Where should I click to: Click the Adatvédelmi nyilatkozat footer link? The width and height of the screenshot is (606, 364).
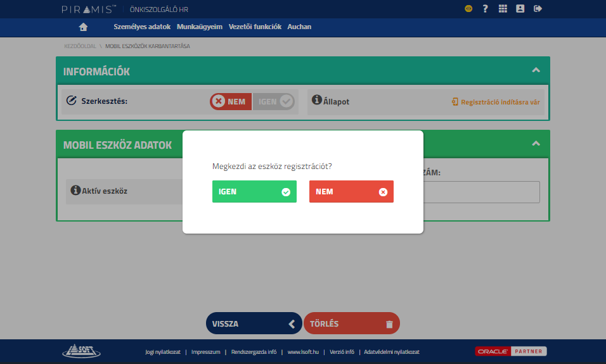[391, 352]
